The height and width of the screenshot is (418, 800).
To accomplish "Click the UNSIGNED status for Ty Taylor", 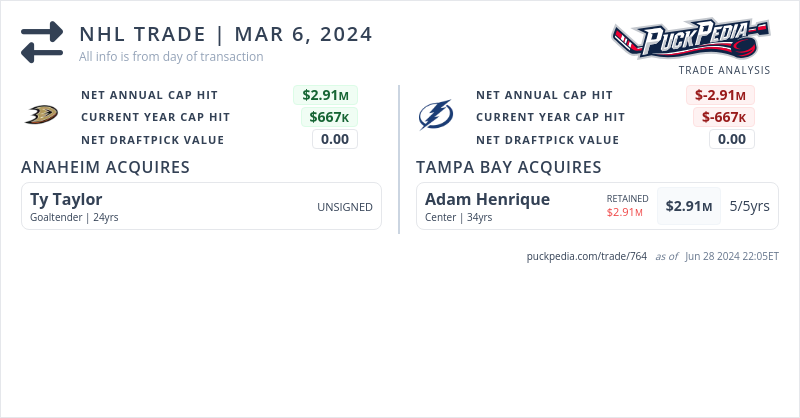I will tap(344, 207).
